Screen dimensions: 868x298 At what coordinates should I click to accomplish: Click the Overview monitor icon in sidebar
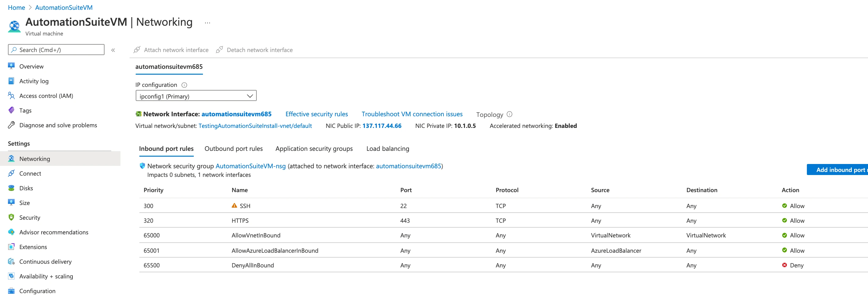coord(11,66)
